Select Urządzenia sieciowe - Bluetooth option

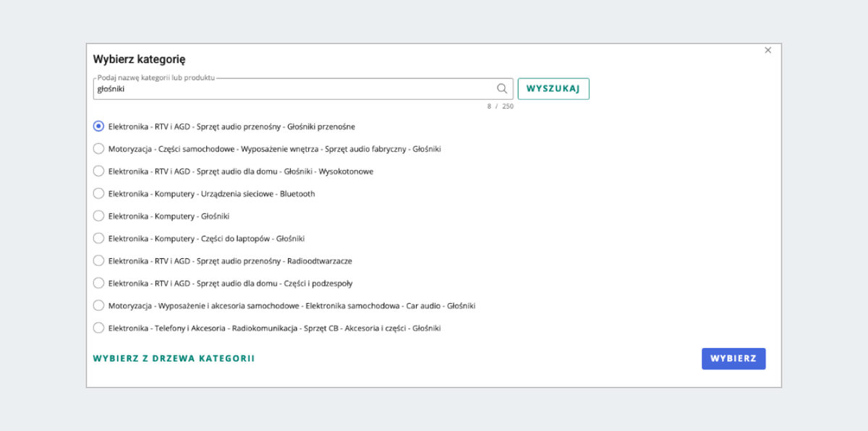(99, 194)
